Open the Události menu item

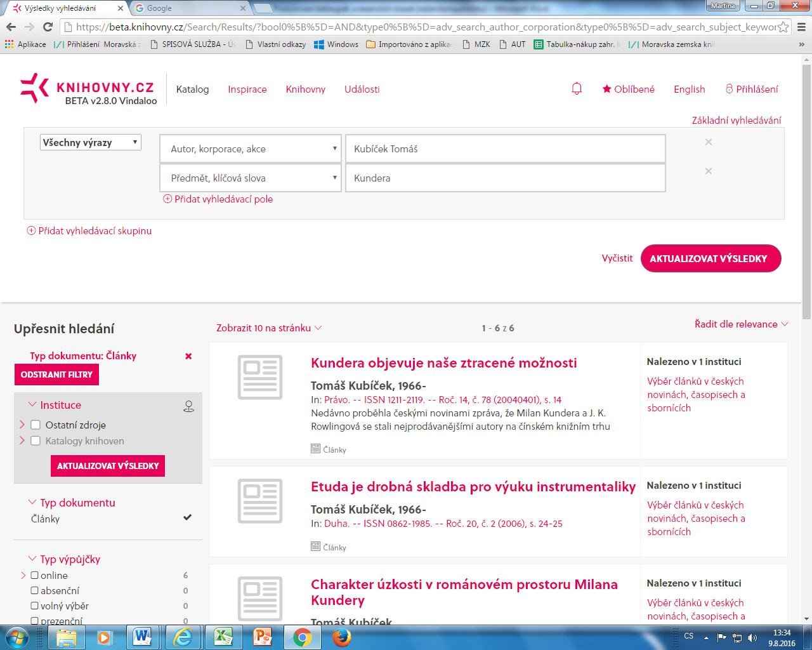click(362, 89)
